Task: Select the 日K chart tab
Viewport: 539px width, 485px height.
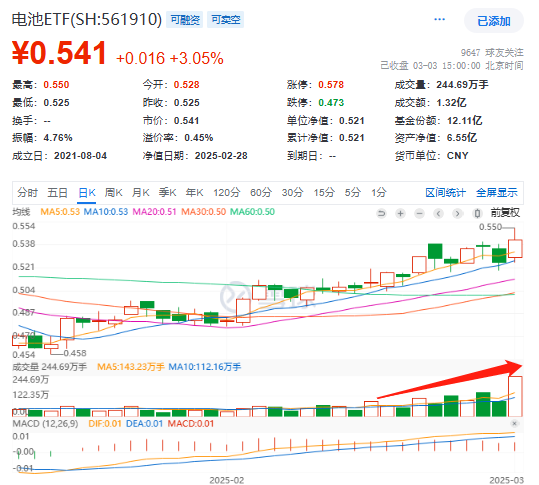Action: 87,192
